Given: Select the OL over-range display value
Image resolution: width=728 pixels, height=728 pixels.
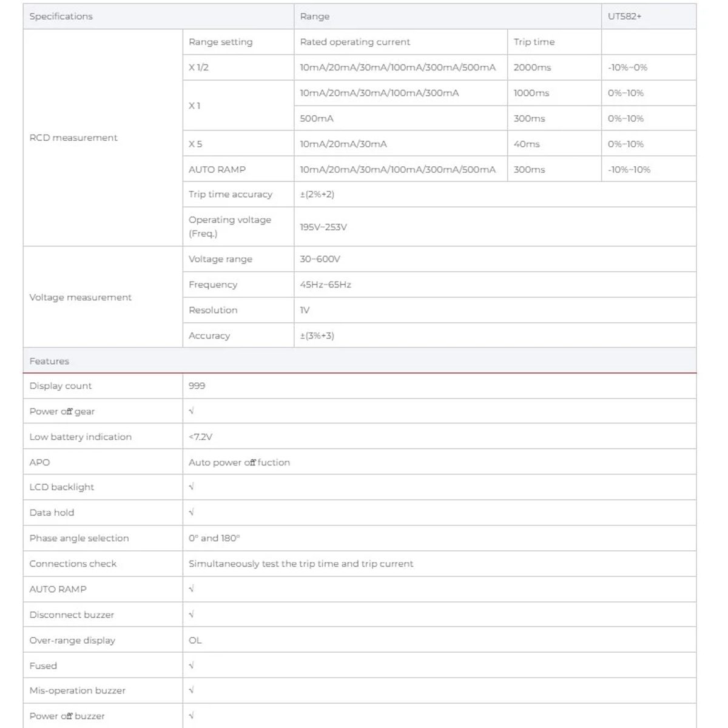Looking at the screenshot, I should pyautogui.click(x=195, y=640).
